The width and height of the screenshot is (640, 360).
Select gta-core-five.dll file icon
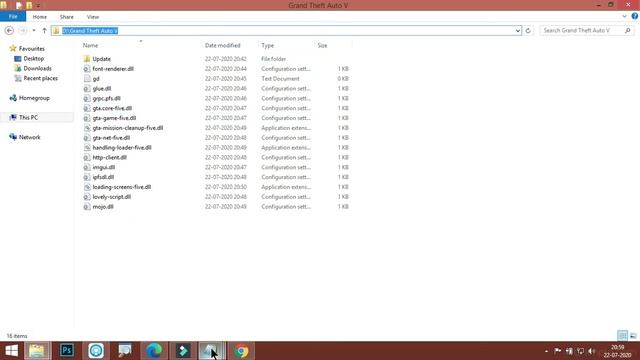pyautogui.click(x=87, y=108)
